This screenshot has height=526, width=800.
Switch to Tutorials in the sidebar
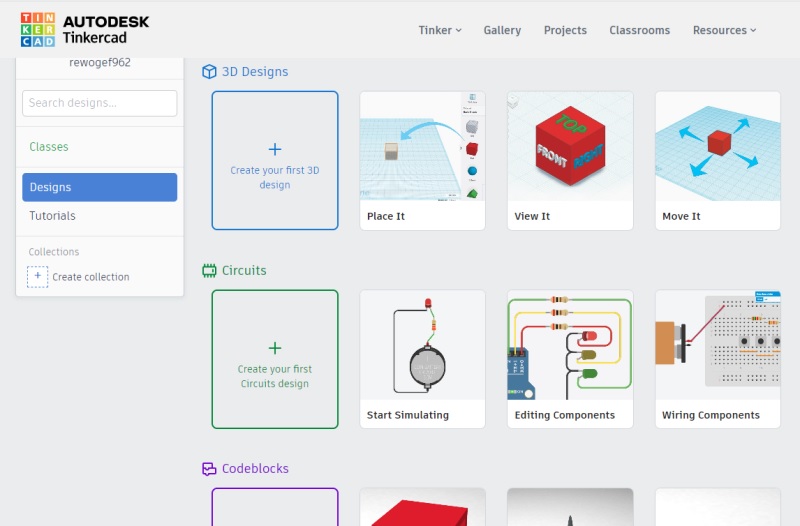(53, 216)
